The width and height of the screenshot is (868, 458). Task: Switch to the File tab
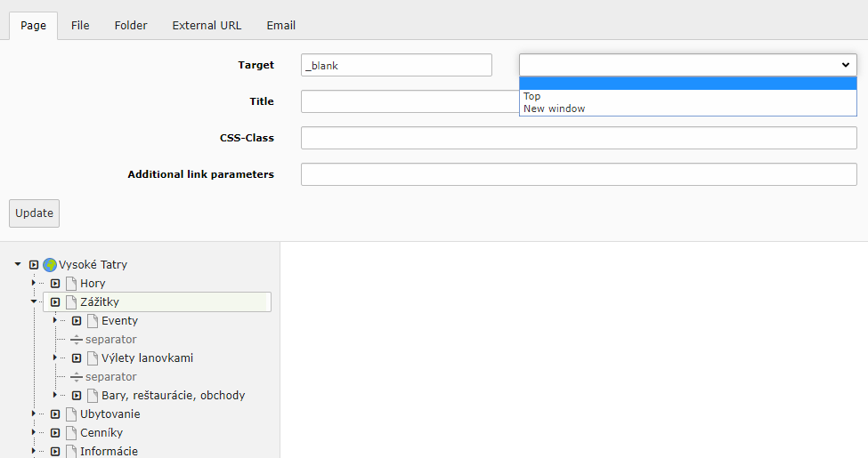[x=80, y=26]
